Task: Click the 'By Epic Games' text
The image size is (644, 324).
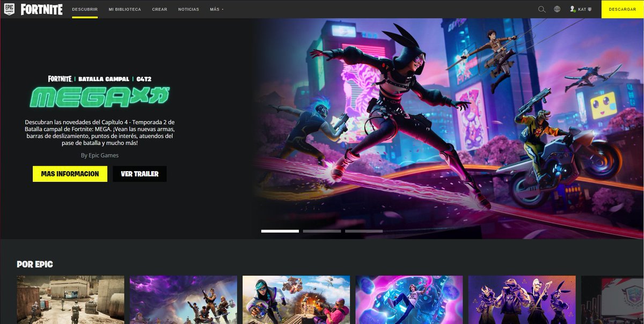Action: tap(100, 156)
